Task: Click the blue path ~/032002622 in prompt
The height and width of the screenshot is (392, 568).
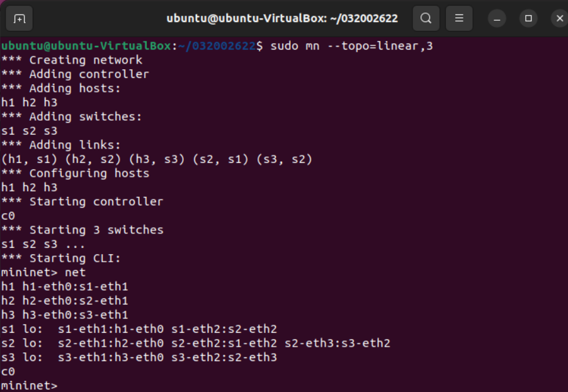Action: 217,46
